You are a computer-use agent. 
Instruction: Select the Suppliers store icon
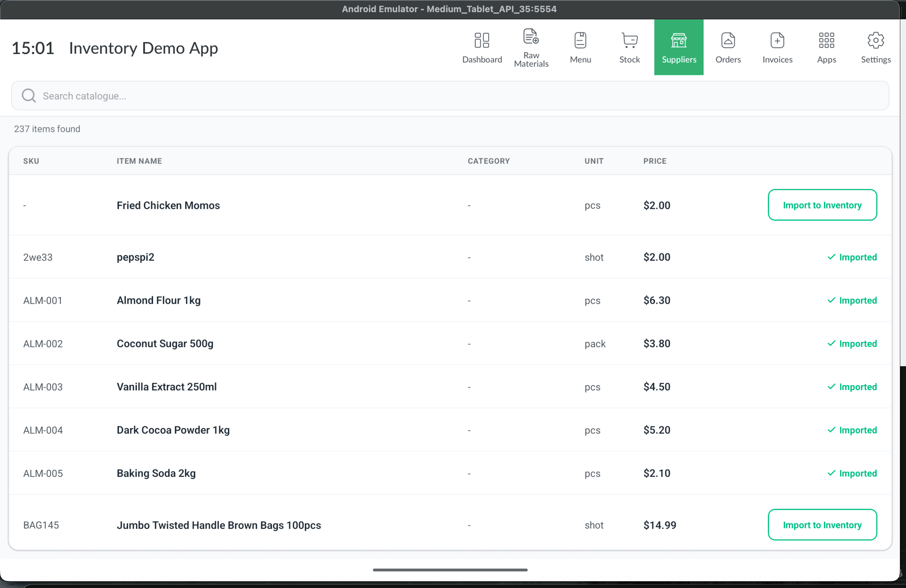(x=679, y=40)
